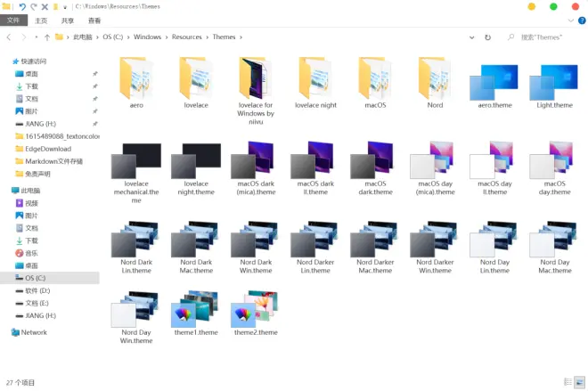This screenshot has width=588, height=391.
Task: Click 此电脑 in the address breadcrumb
Action: point(83,37)
